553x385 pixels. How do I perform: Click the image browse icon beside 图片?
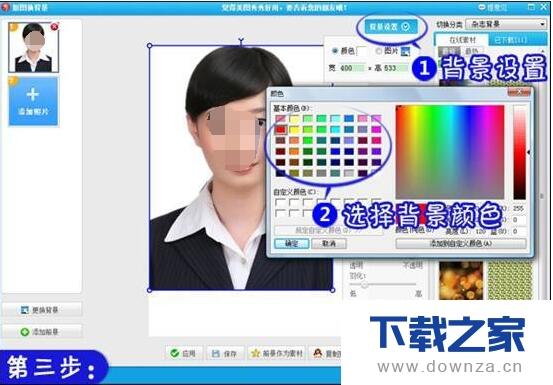[406, 51]
